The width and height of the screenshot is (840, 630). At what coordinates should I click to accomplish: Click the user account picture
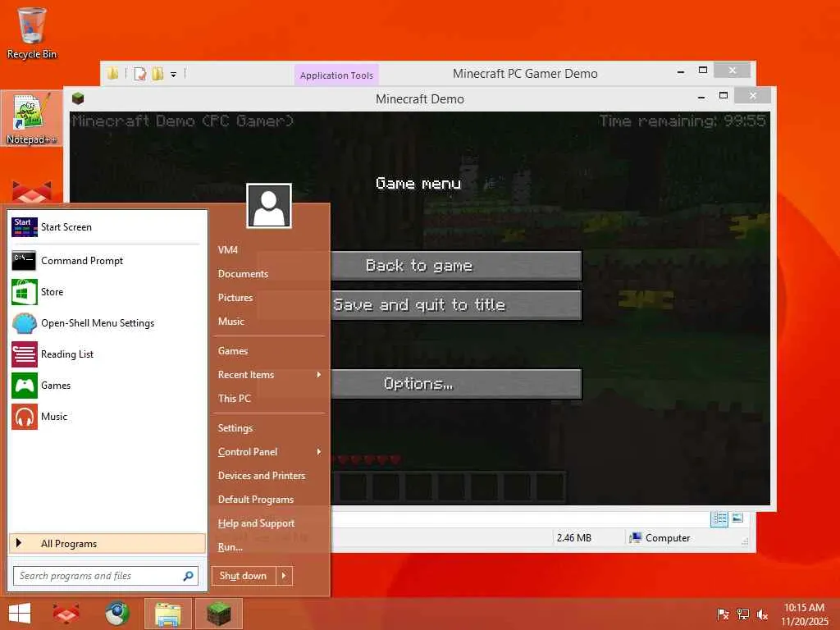tap(269, 206)
